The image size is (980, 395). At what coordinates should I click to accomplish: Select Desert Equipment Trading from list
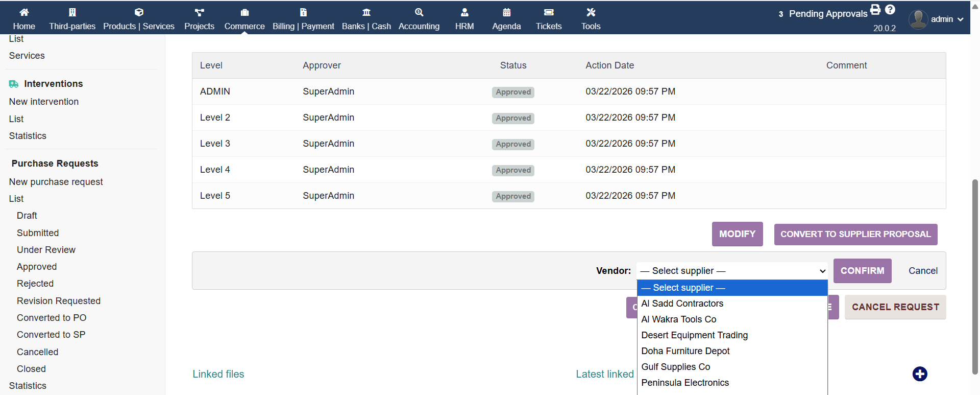tap(694, 335)
